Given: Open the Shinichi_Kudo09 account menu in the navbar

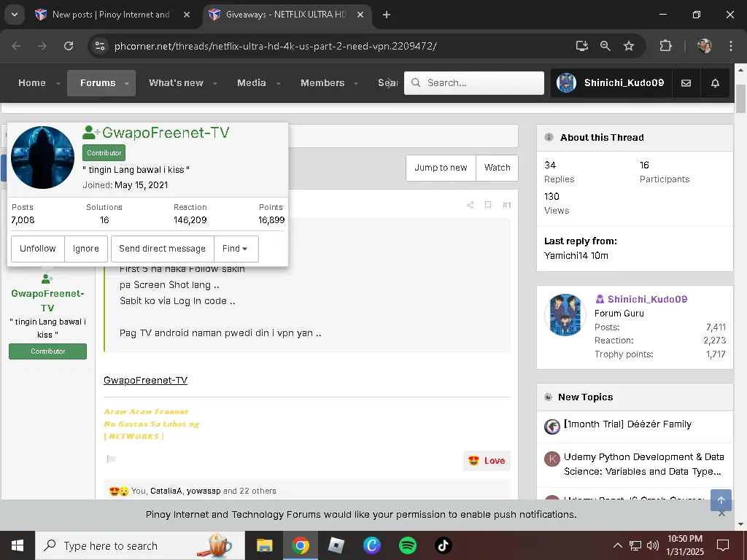Looking at the screenshot, I should pos(611,83).
